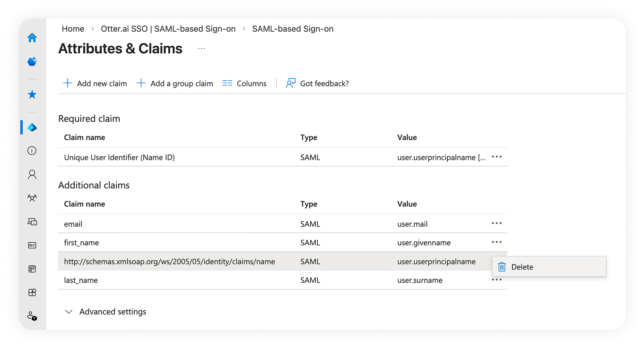Open ellipsis menu for Unique User Identifier
Viewport: 644px width, 348px height.
pyautogui.click(x=496, y=157)
